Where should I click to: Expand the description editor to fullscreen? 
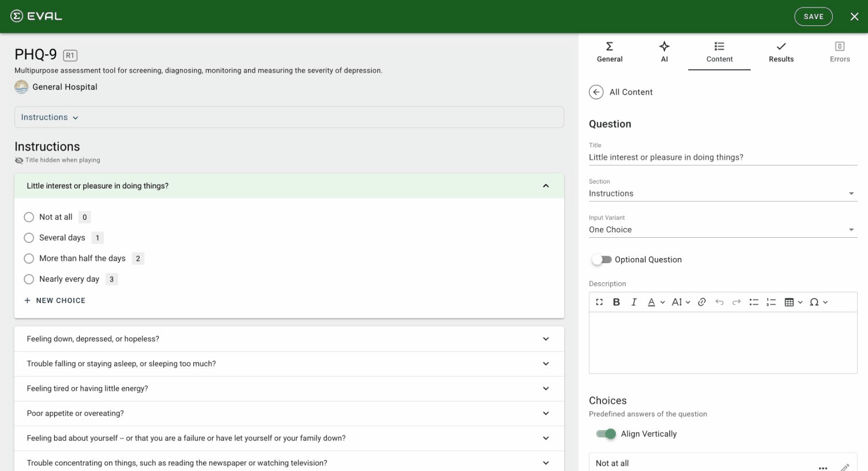[x=599, y=301]
